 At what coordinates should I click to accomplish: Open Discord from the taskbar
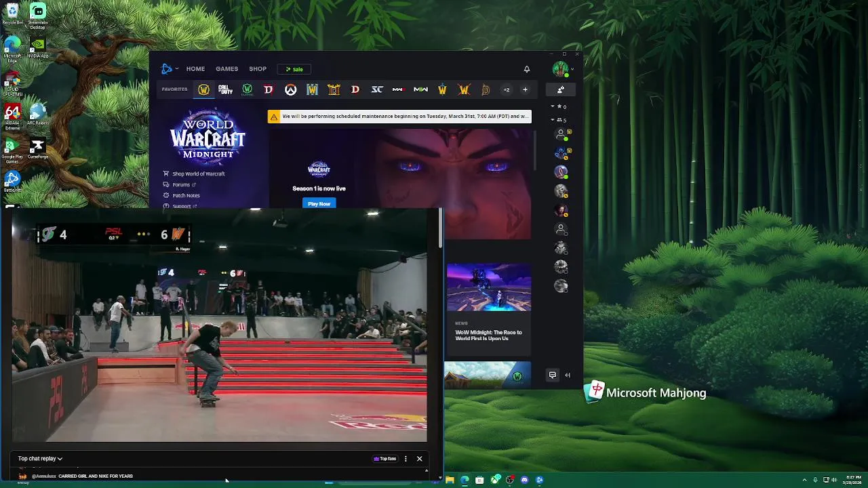pos(524,480)
